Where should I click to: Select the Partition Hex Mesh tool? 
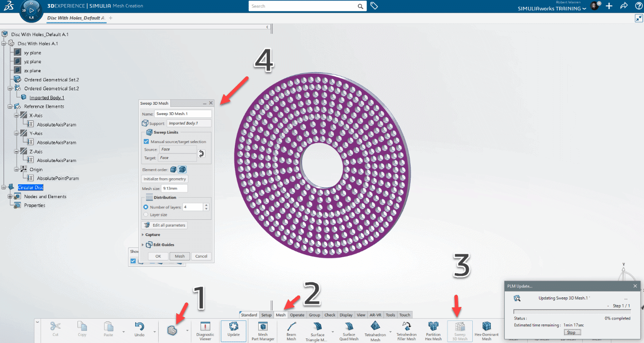pyautogui.click(x=434, y=331)
